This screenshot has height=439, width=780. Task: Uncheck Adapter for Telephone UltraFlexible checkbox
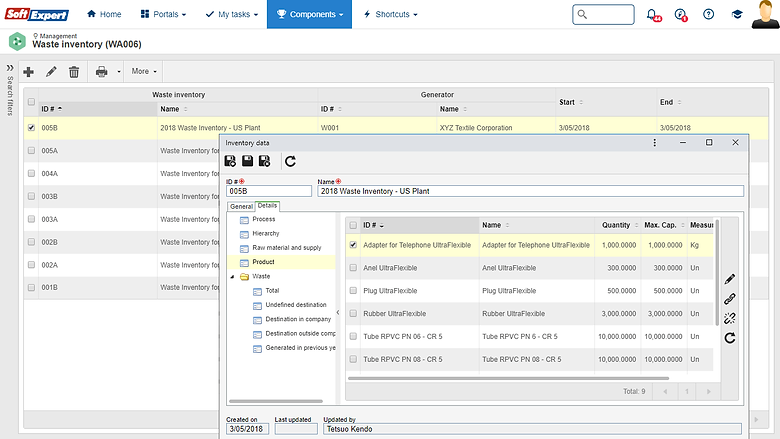[x=353, y=245]
